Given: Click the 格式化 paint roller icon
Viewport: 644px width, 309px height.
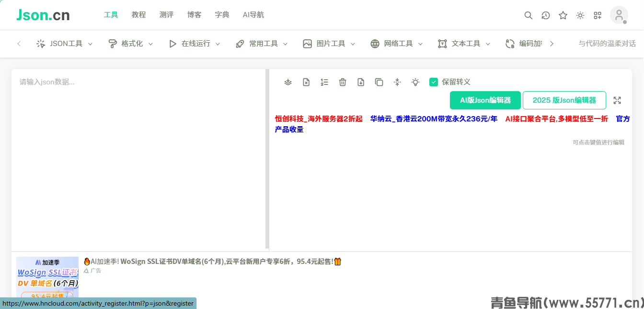Looking at the screenshot, I should pyautogui.click(x=113, y=44).
